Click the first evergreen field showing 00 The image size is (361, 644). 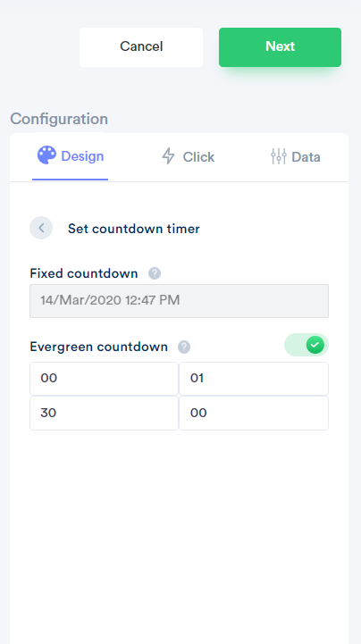pyautogui.click(x=104, y=379)
